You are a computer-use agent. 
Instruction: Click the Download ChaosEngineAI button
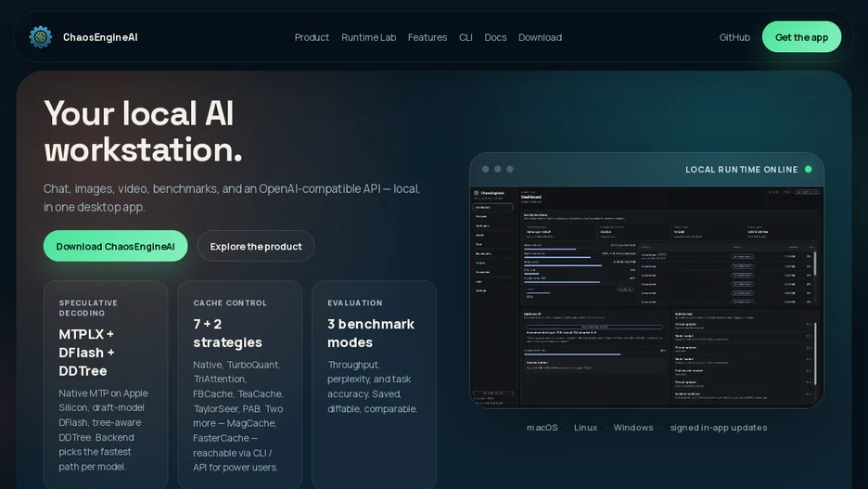(x=116, y=246)
